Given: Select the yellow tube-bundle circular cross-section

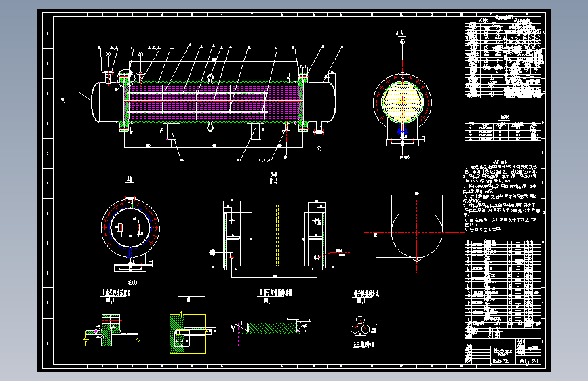Looking at the screenshot, I should [402, 102].
